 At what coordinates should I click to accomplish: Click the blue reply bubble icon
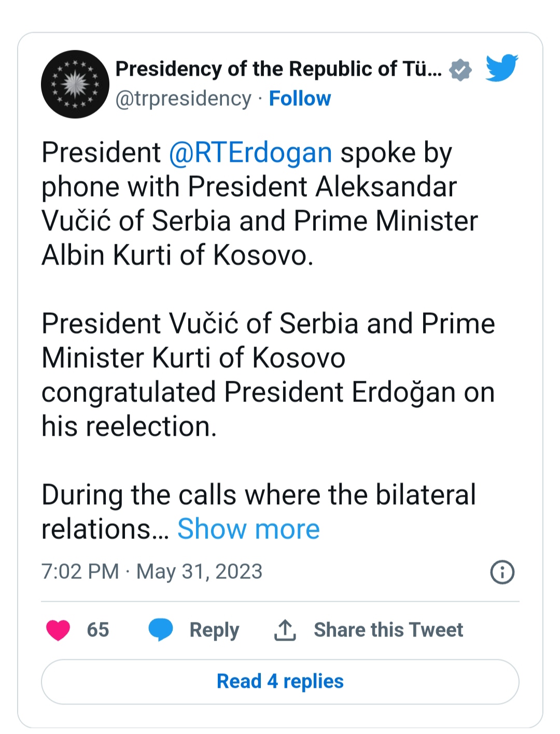(x=161, y=630)
